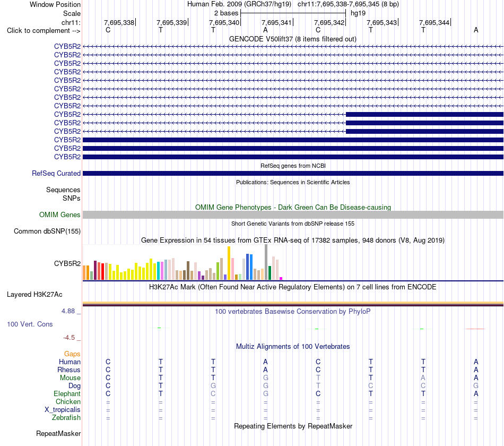Click position label 7,695,342
This screenshot has width=504, height=446.
pos(329,22)
